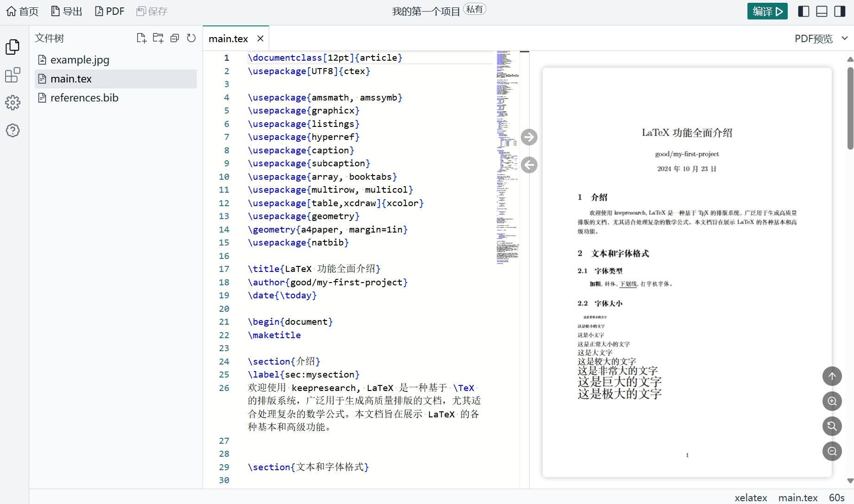854x504 pixels.
Task: Jump from code to PDF with forward sync arrow
Action: pyautogui.click(x=530, y=137)
